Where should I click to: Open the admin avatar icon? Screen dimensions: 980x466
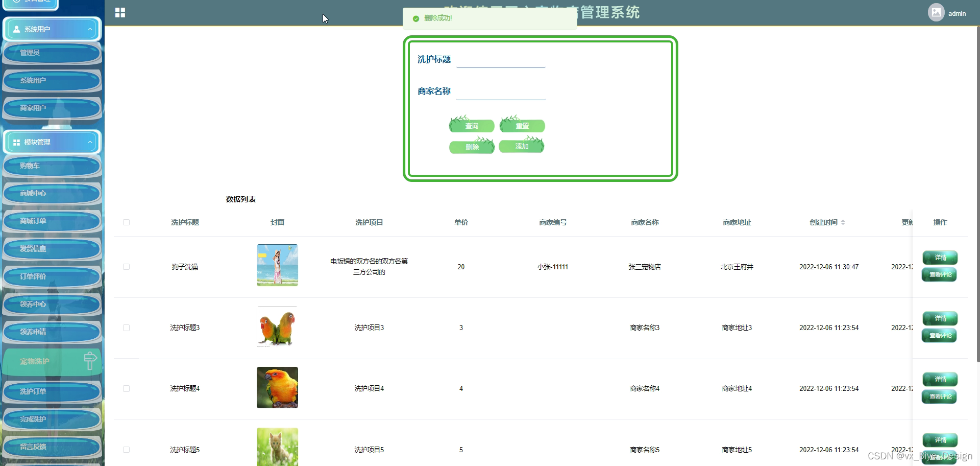936,12
